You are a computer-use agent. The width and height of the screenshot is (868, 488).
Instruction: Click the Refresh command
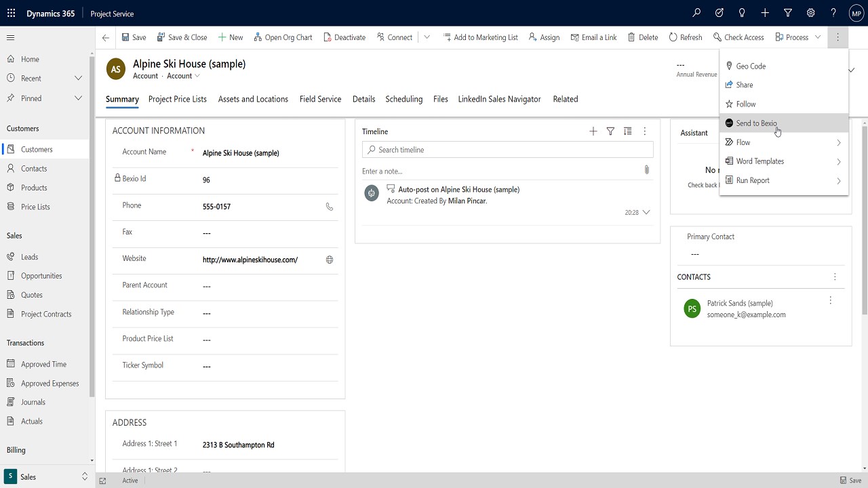pyautogui.click(x=686, y=37)
